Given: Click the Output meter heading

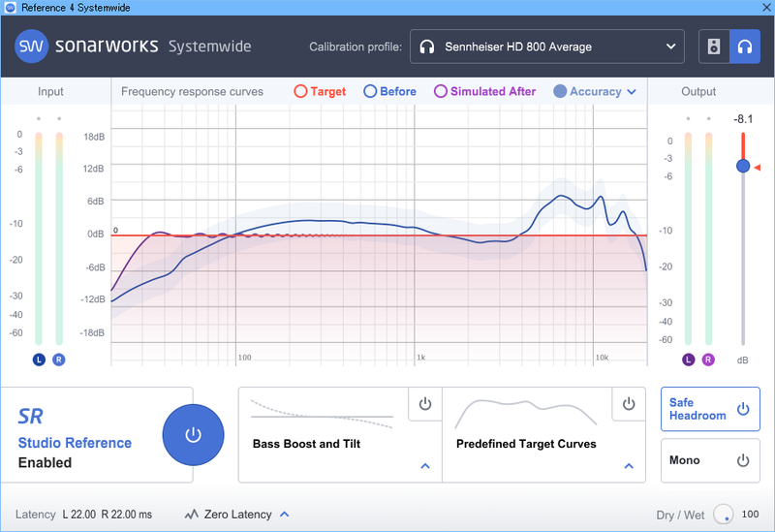Looking at the screenshot, I should coord(698,91).
